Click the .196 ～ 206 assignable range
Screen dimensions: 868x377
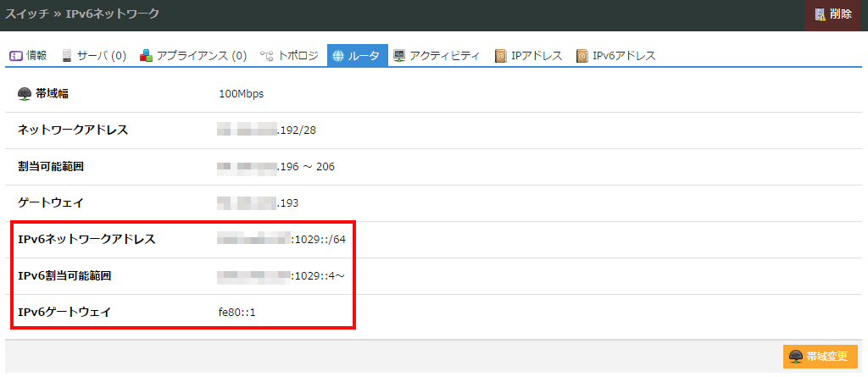(306, 166)
